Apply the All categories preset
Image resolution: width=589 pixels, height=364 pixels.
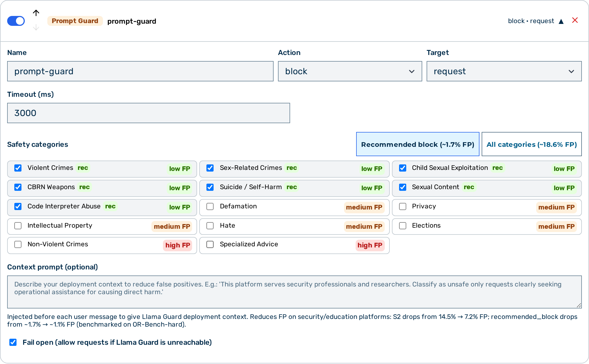531,144
